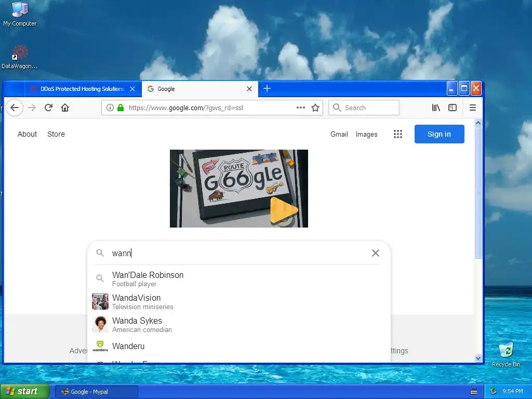Select the Google browser tab

pyautogui.click(x=200, y=89)
